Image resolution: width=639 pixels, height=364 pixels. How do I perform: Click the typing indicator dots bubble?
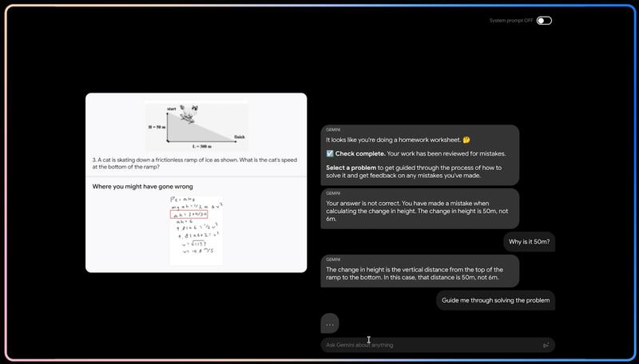(330, 324)
